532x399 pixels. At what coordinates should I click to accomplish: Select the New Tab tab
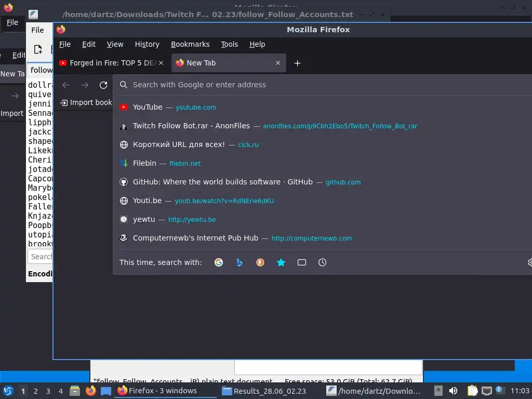click(229, 63)
